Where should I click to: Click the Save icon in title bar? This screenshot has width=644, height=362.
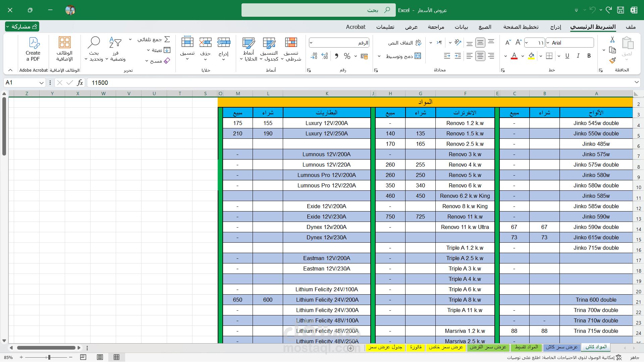tap(621, 10)
